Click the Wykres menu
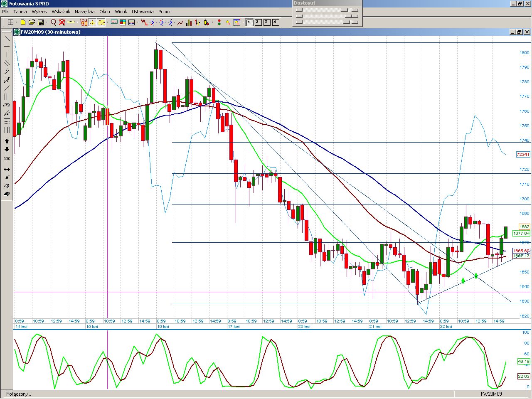532x399 pixels. click(x=39, y=12)
